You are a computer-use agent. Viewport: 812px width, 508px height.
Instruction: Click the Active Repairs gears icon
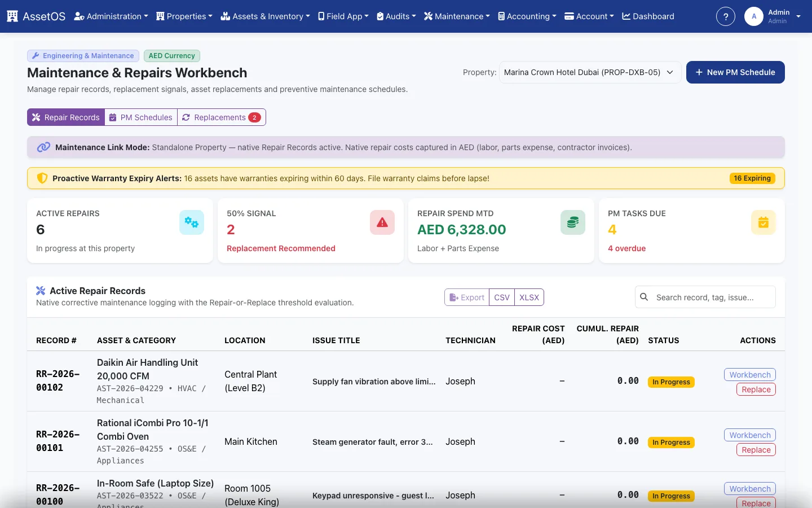tap(192, 222)
